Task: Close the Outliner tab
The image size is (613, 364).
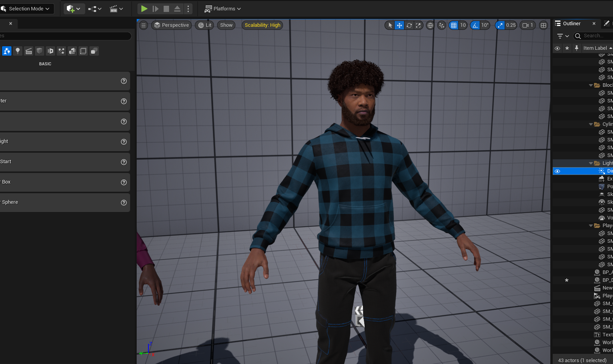Action: tap(594, 24)
